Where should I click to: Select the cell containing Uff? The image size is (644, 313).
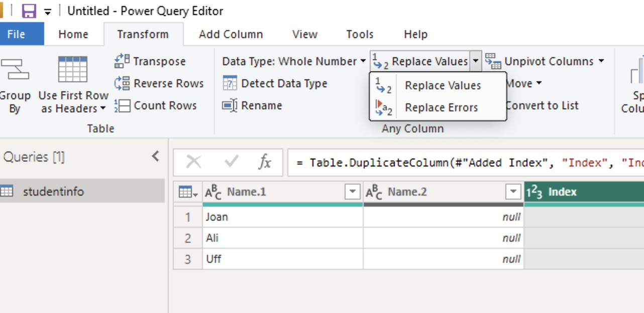(x=283, y=259)
